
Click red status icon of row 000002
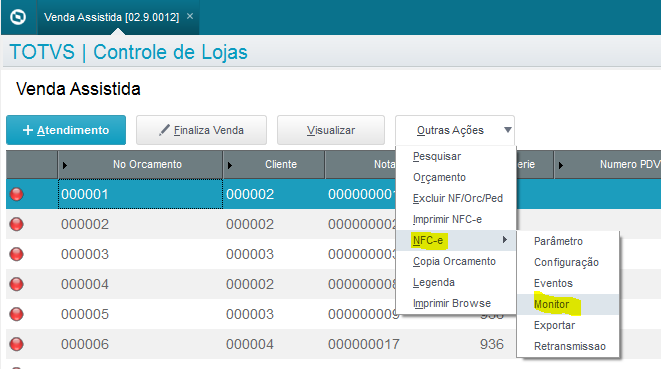[16, 224]
